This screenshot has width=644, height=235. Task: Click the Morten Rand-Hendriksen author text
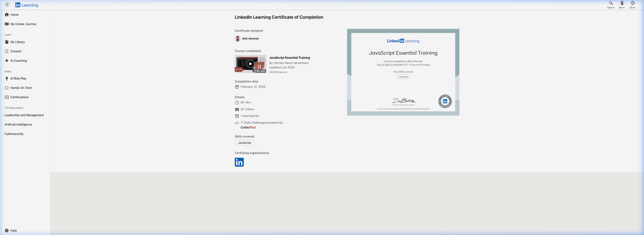(x=291, y=63)
